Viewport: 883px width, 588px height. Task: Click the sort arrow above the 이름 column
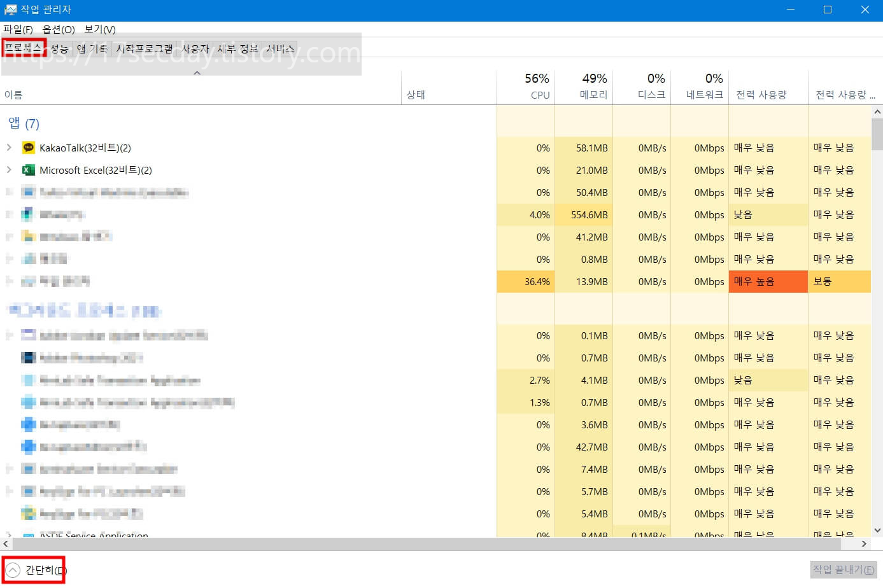197,73
